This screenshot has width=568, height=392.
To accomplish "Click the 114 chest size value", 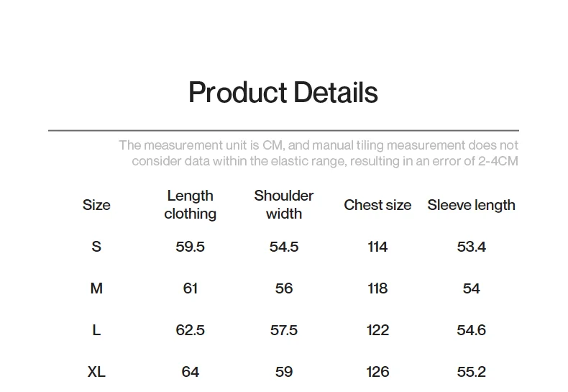I will point(377,247).
